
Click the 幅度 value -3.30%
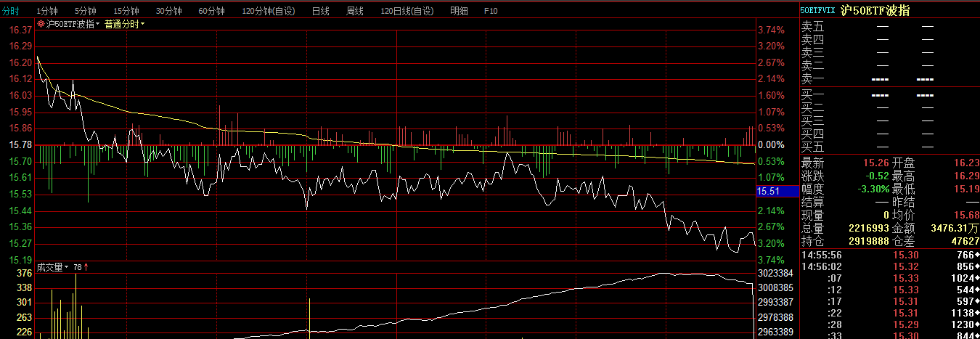point(874,189)
